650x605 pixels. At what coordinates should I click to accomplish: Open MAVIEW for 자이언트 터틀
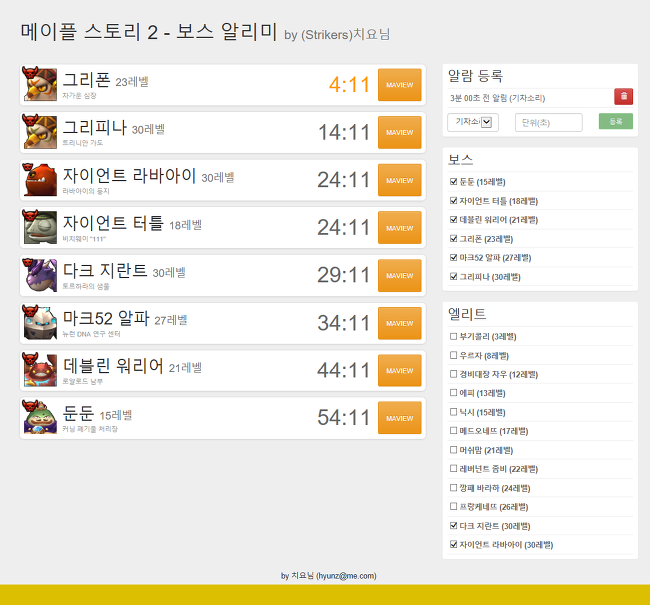[x=400, y=228]
